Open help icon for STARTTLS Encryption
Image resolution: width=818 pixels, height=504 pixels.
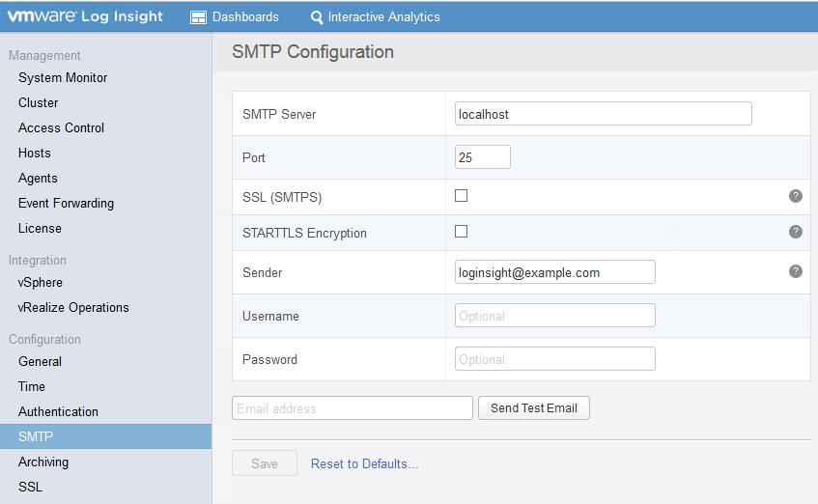(x=795, y=232)
